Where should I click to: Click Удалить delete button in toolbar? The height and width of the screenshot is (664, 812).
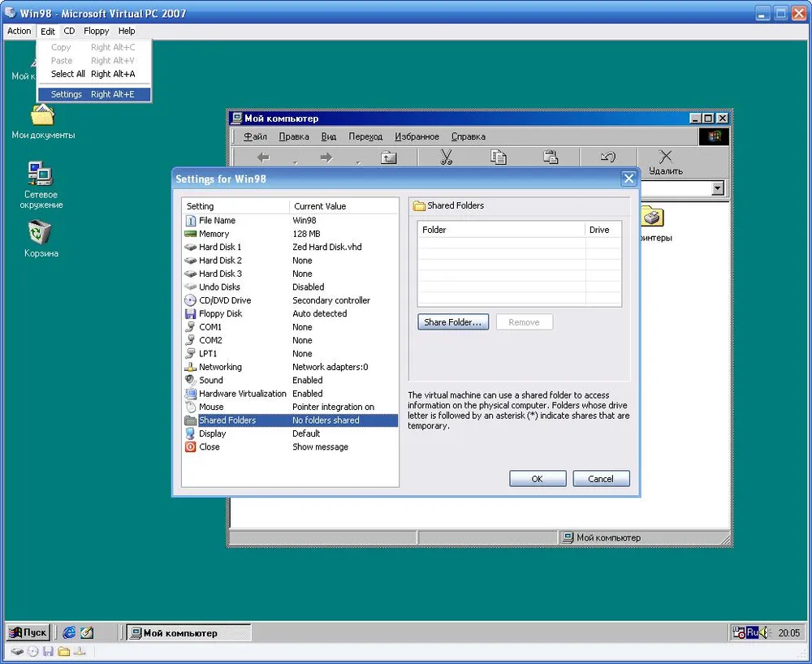pyautogui.click(x=665, y=162)
